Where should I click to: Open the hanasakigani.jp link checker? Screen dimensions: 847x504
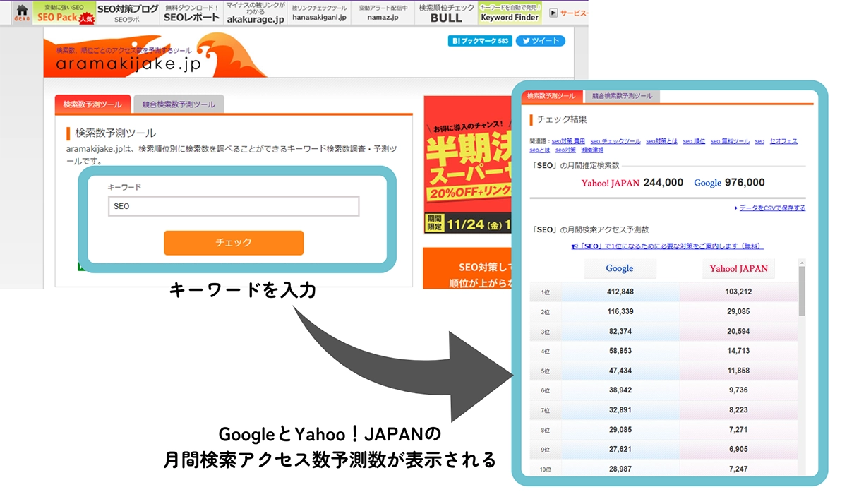pyautogui.click(x=319, y=13)
